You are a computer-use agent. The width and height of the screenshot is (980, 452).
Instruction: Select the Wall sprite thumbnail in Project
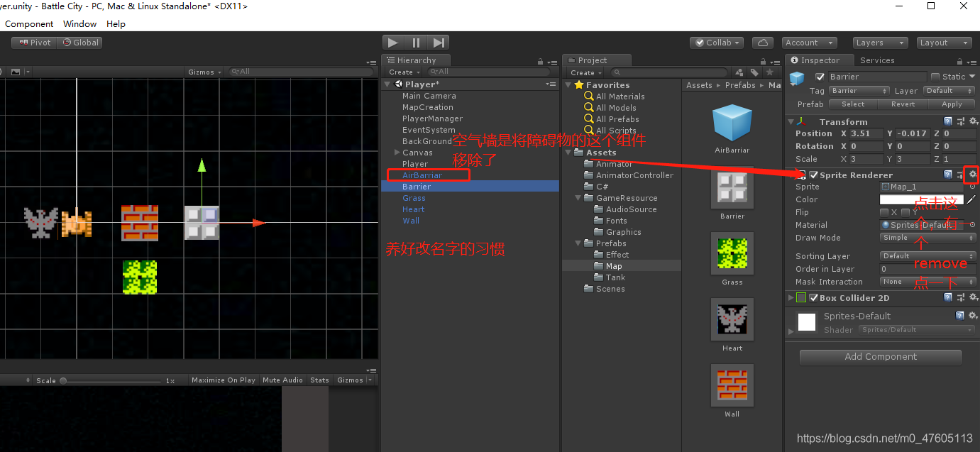(732, 385)
